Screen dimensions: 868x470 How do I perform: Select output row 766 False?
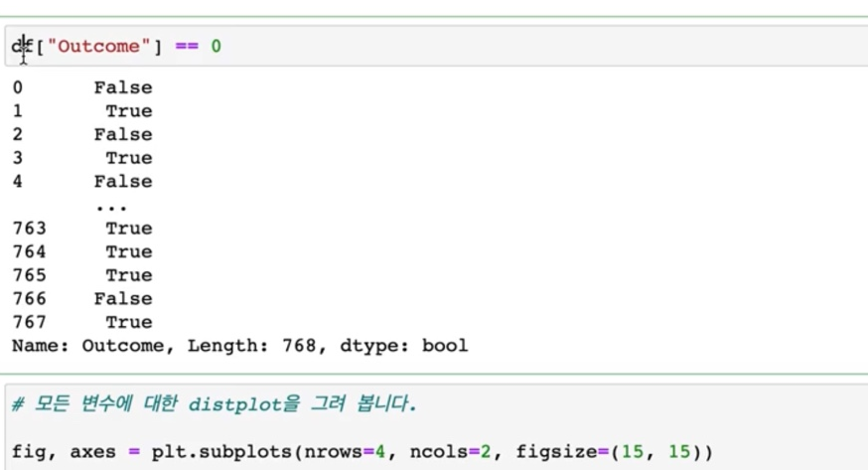click(x=82, y=299)
